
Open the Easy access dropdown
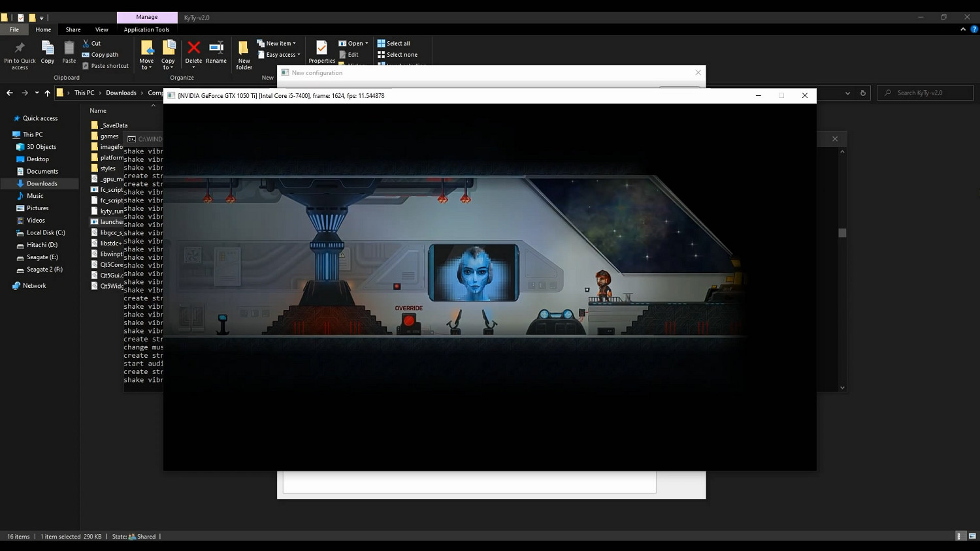tap(280, 55)
